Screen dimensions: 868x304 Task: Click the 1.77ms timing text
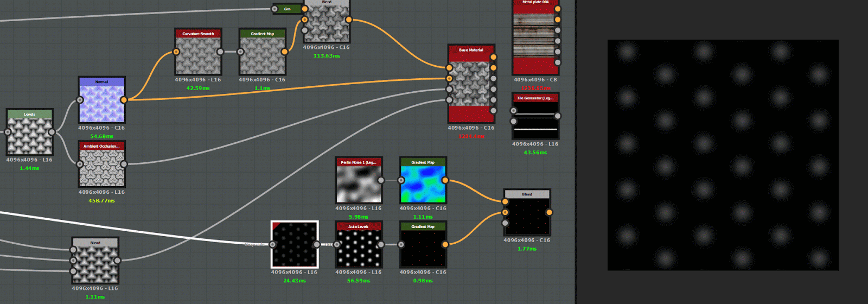[x=527, y=249]
